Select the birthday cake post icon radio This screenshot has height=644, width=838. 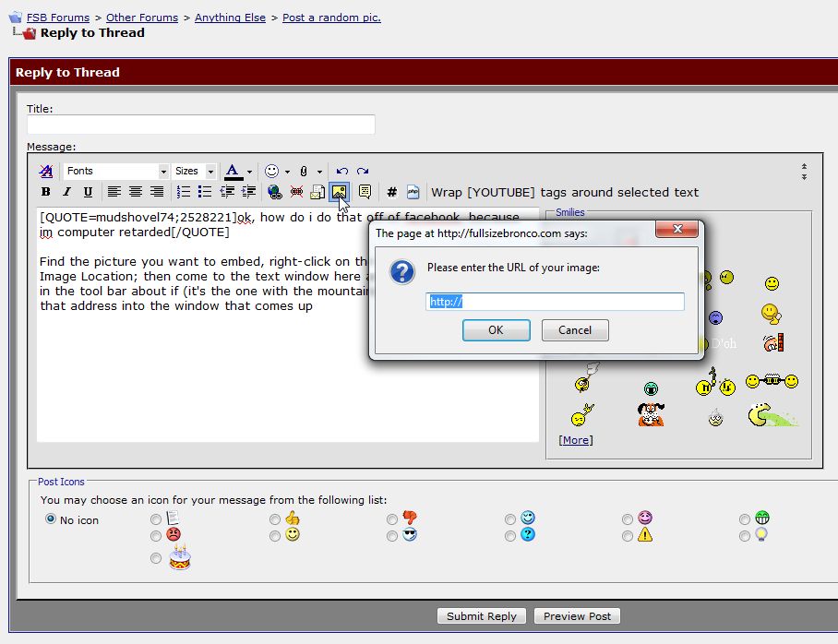click(156, 558)
